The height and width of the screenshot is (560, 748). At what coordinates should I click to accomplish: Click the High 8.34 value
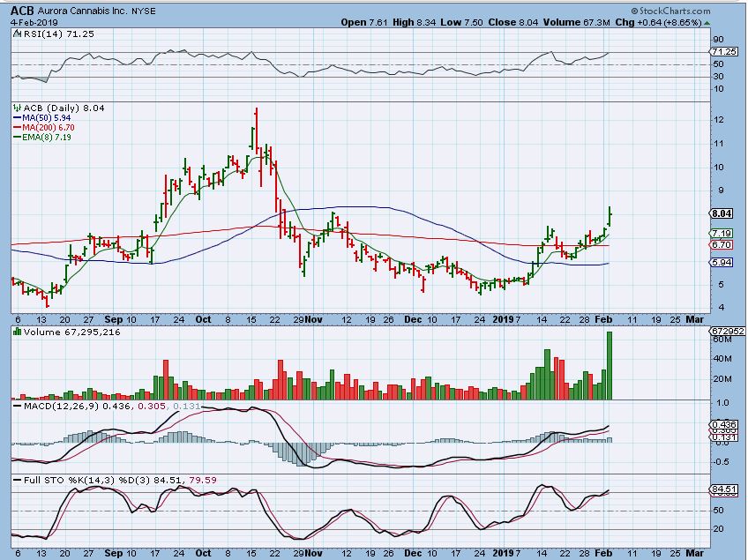[x=414, y=22]
